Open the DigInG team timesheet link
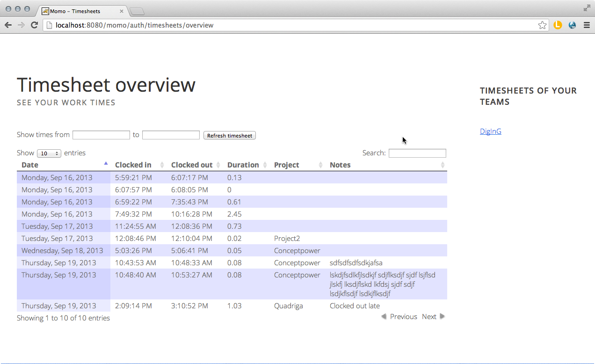This screenshot has width=595, height=364. tap(490, 131)
